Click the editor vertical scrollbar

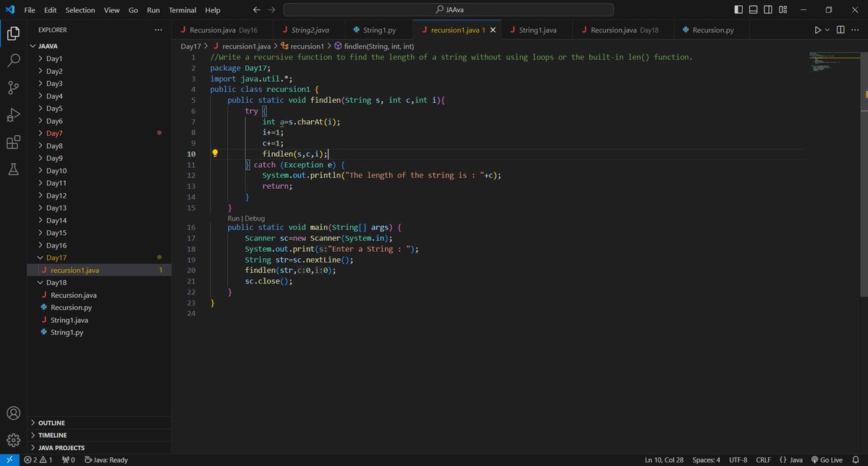864,174
